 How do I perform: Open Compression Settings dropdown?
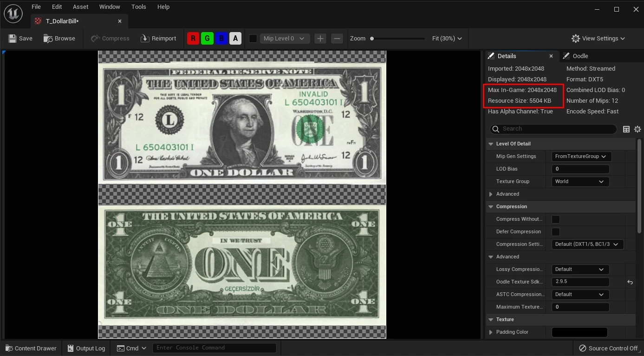[587, 244]
